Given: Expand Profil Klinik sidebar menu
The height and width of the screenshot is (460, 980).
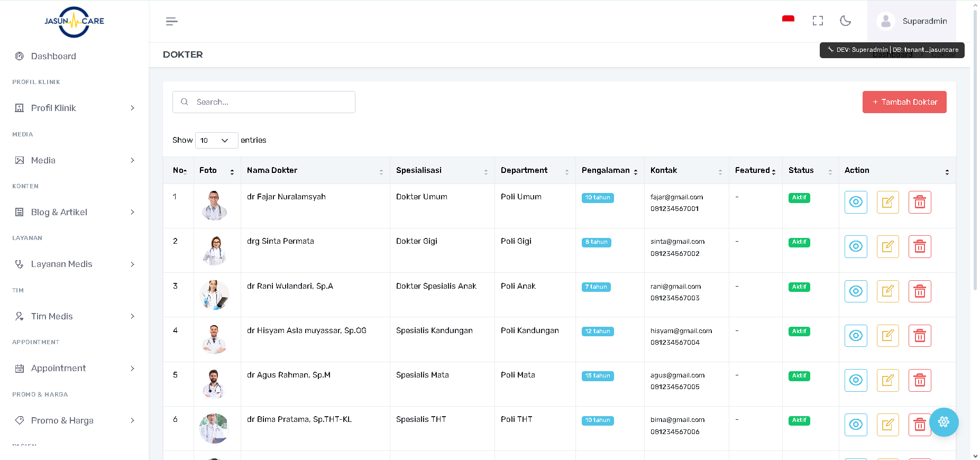Looking at the screenshot, I should coord(74,108).
